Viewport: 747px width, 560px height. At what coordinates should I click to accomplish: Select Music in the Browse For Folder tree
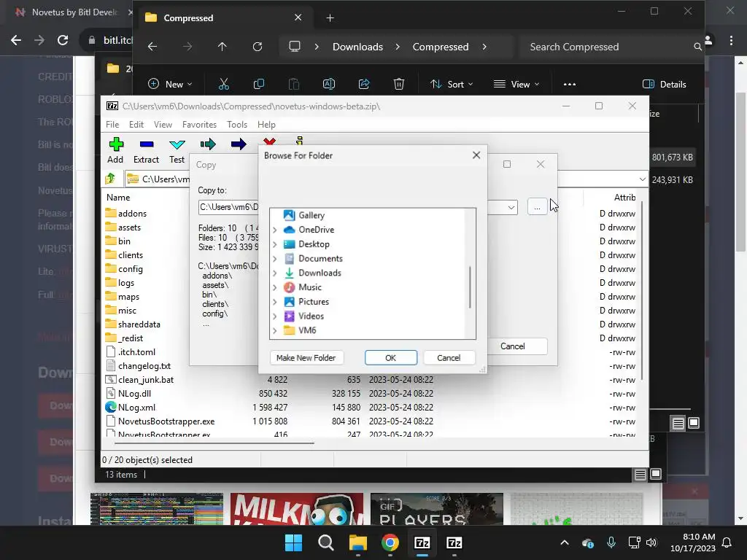[x=309, y=287]
